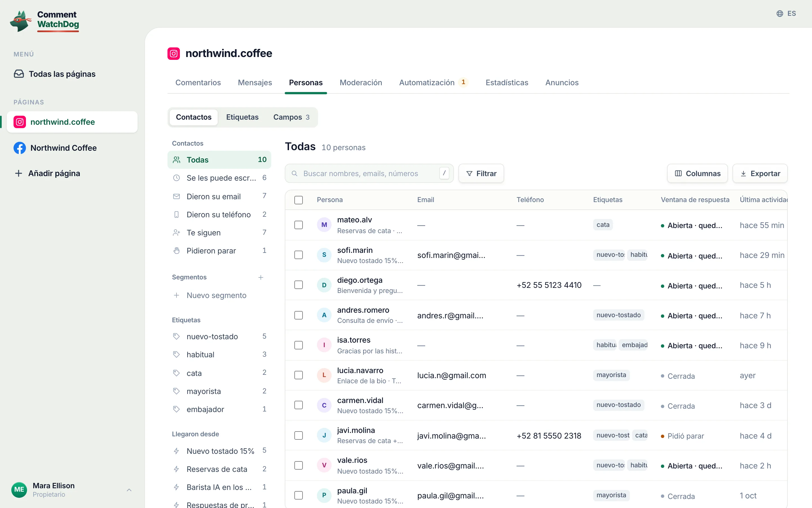Check the box for javi.molina row

[x=299, y=435]
